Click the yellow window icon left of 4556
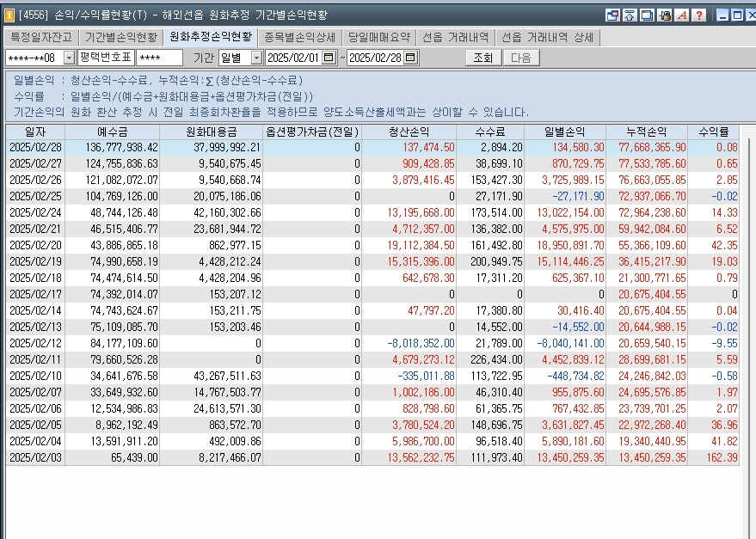Viewport: 756px width, 539px height. pos(9,15)
